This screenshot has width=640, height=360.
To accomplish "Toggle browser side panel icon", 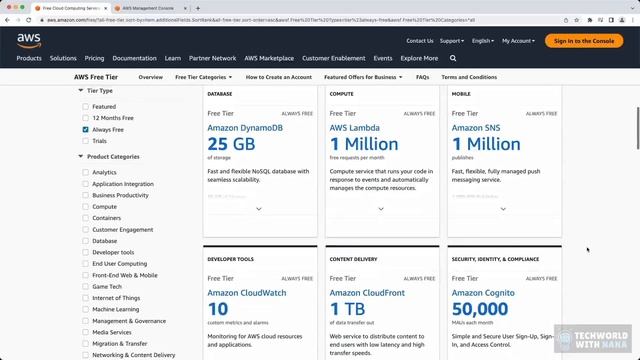I will tap(611, 20).
